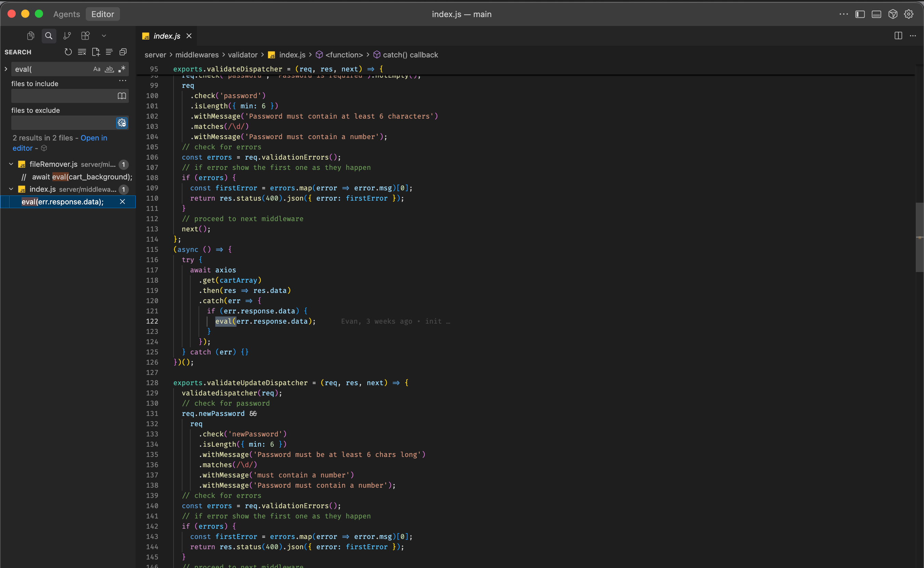Toggle the exclude settings and ignore files button

pos(122,123)
